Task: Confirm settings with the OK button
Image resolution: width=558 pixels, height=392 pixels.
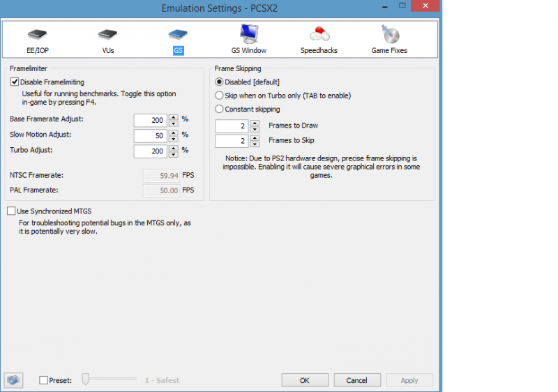Action: (x=305, y=380)
